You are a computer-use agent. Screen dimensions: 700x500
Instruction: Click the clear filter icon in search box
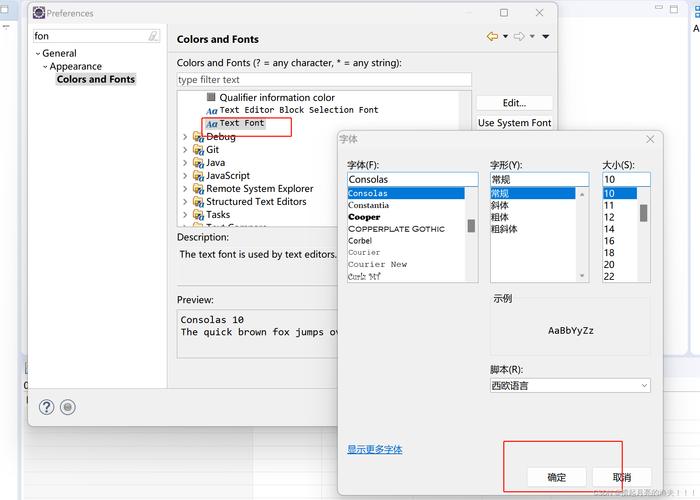coord(154,36)
